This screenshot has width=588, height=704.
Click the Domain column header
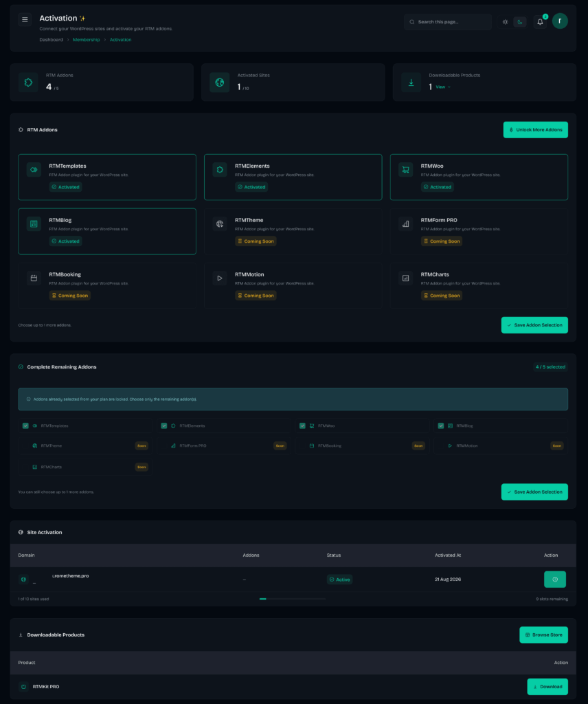(x=27, y=555)
